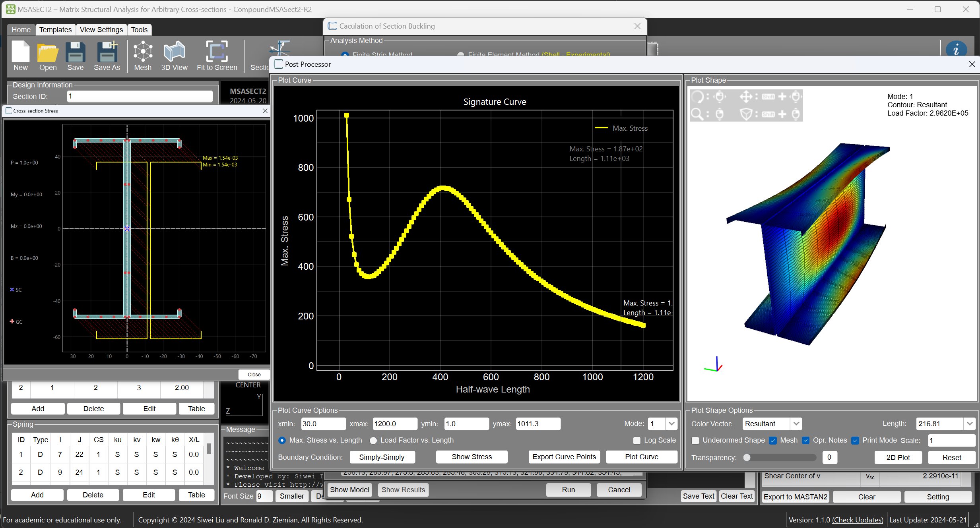This screenshot has height=528, width=980.
Task: Click the Font Size field
Action: (264, 496)
